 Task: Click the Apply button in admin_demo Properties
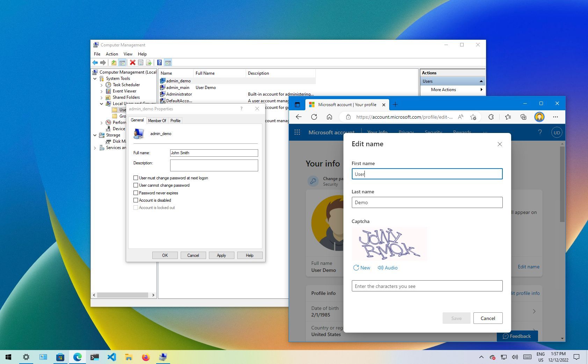(221, 255)
